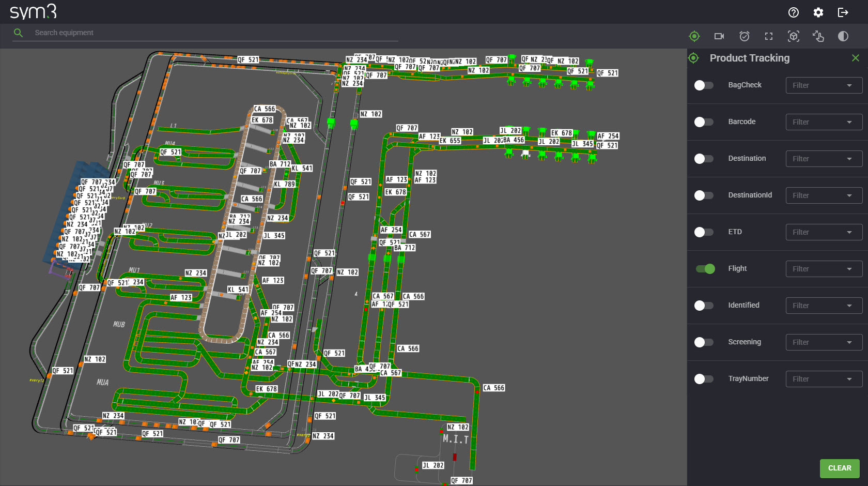Viewport: 868px width, 486px height.
Task: Click the Search equipment field
Action: (x=207, y=33)
